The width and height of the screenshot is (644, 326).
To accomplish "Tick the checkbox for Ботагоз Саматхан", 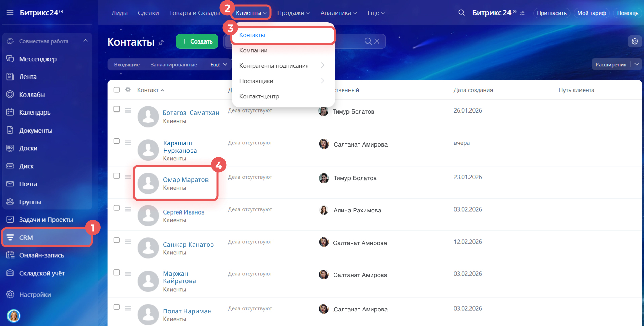I will [x=117, y=109].
